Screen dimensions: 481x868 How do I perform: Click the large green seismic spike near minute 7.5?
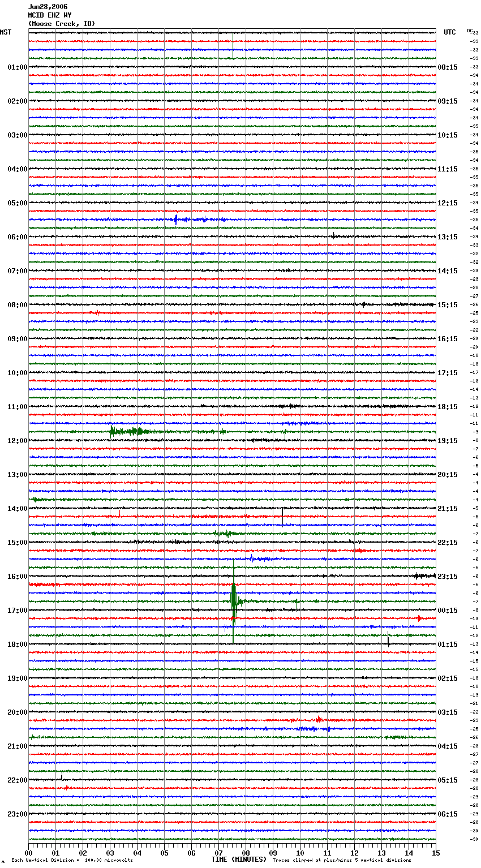[233, 601]
